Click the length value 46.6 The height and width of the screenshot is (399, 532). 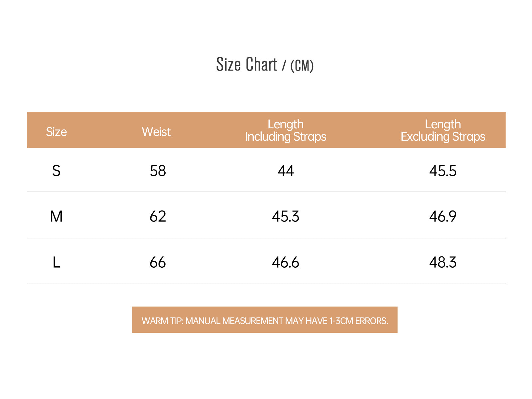(286, 262)
